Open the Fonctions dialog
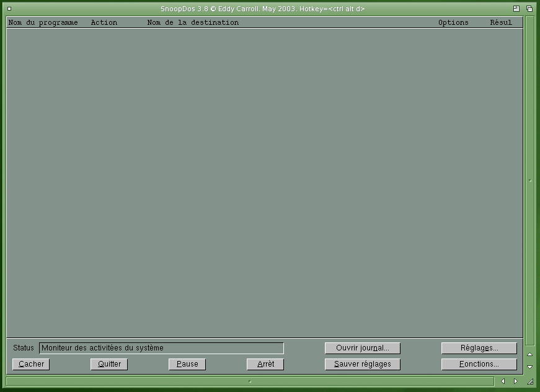The height and width of the screenshot is (392, 540). 479,364
